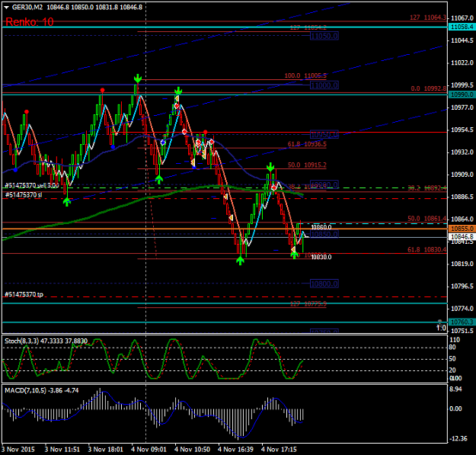The width and height of the screenshot is (476, 455).
Task: Click the 10932.0 value on the price scale
Action: tap(462, 152)
